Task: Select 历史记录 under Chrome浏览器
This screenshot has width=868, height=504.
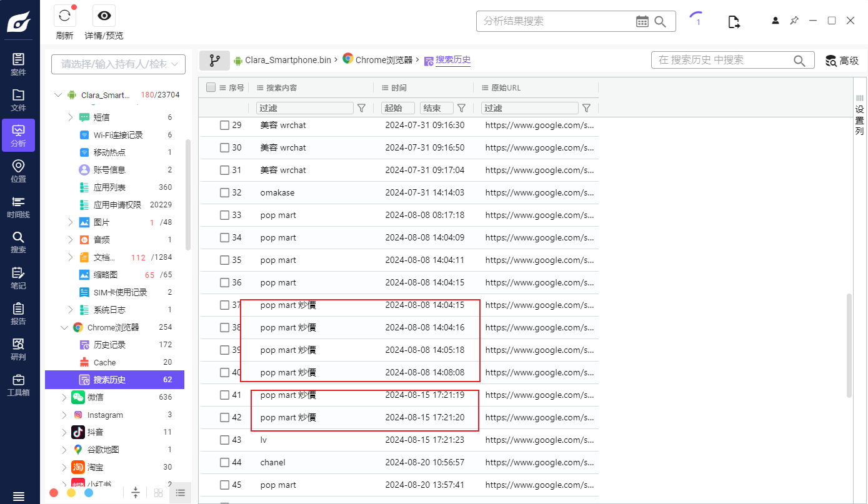Action: 109,345
